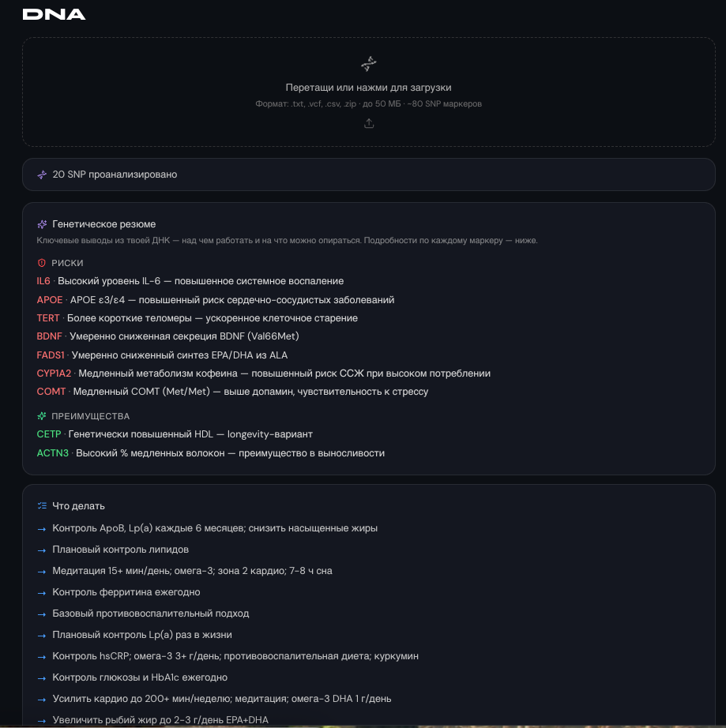Click the arrow beside Контроль ферритина ежегодно
This screenshot has width=726, height=728.
point(42,593)
